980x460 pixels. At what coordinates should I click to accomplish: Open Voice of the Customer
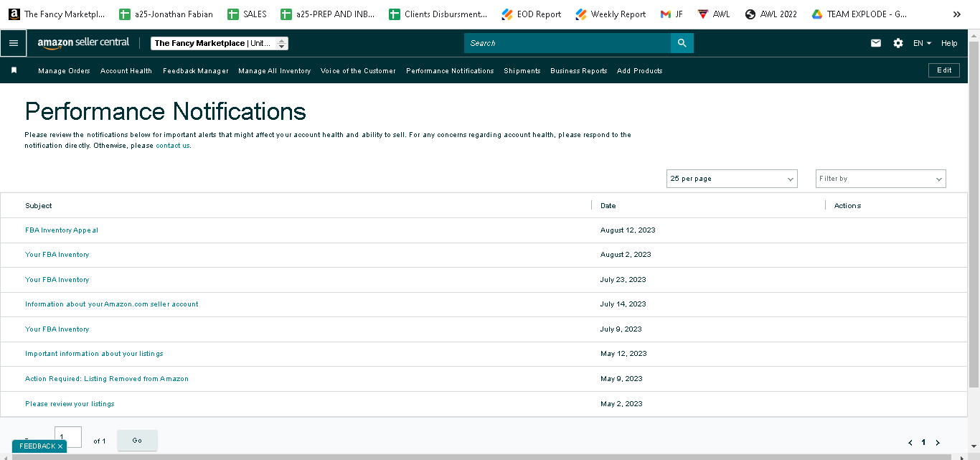[358, 71]
